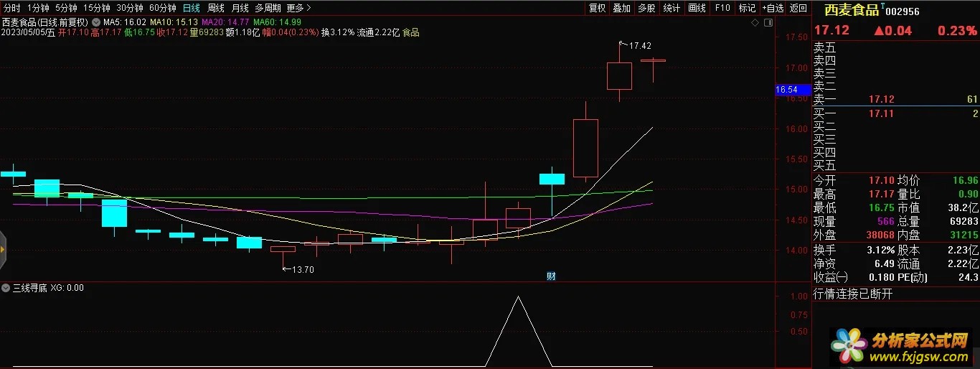Screen dimensions: 980x369
Task: Click the 均价 value 16.96
Action: click(x=966, y=181)
